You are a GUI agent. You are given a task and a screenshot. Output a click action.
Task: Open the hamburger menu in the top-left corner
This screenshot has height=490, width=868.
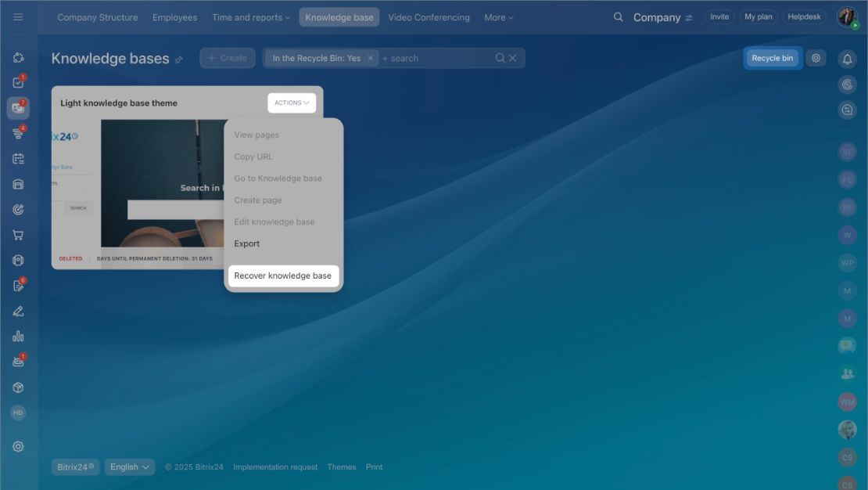click(18, 17)
